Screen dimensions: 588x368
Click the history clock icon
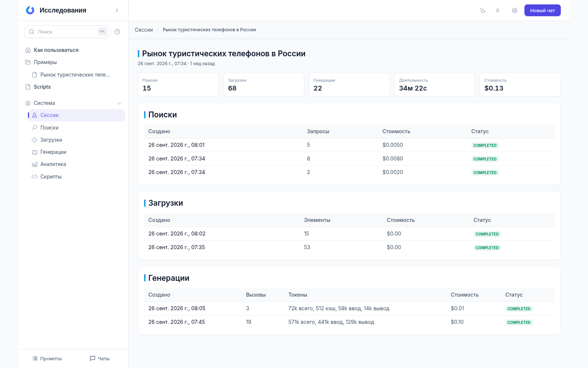[x=117, y=32]
